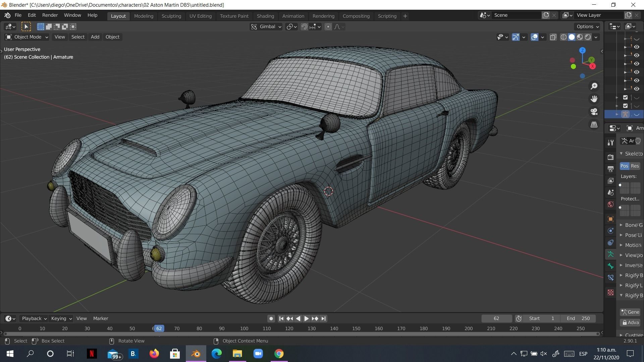
Task: Select Material Preview shading
Action: point(580,37)
